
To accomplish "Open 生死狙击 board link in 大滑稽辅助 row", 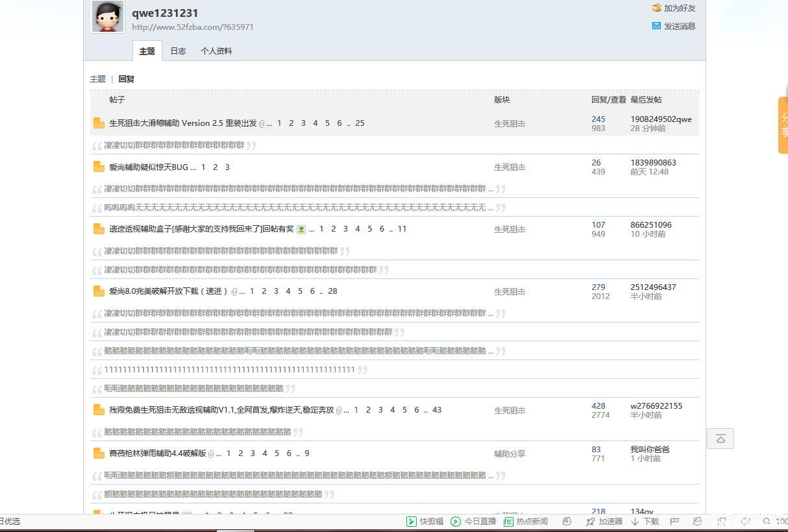I will (x=510, y=123).
